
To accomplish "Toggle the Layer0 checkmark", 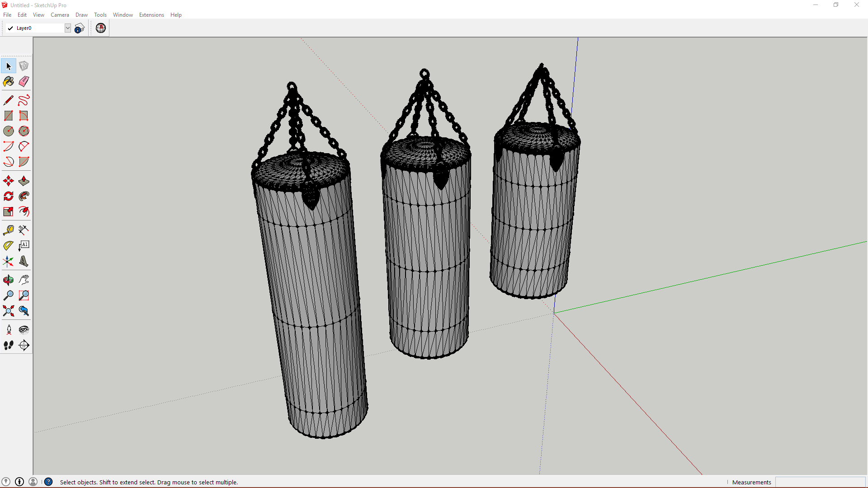I will 10,28.
